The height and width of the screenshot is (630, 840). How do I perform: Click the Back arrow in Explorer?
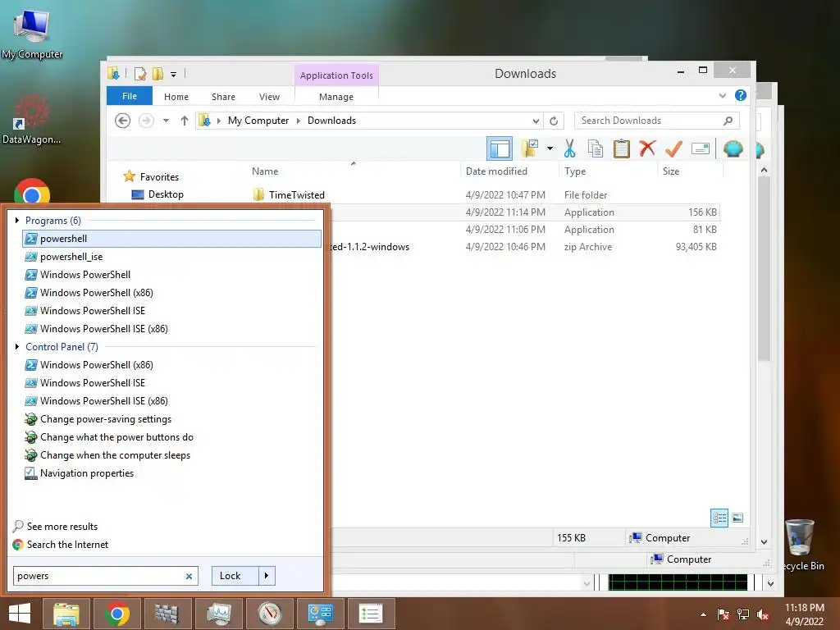pos(123,121)
